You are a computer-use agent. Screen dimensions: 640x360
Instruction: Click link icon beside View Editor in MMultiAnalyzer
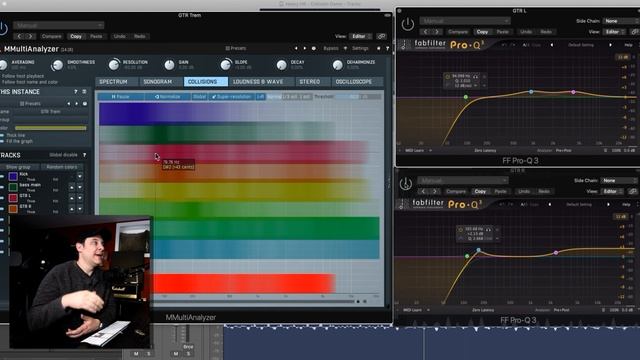[x=382, y=36]
